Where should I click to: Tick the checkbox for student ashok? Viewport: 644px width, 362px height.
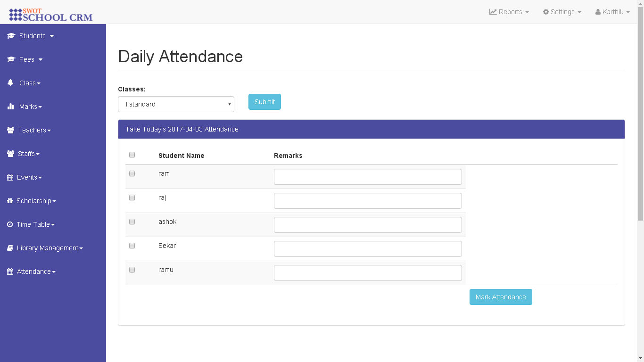coord(132,222)
